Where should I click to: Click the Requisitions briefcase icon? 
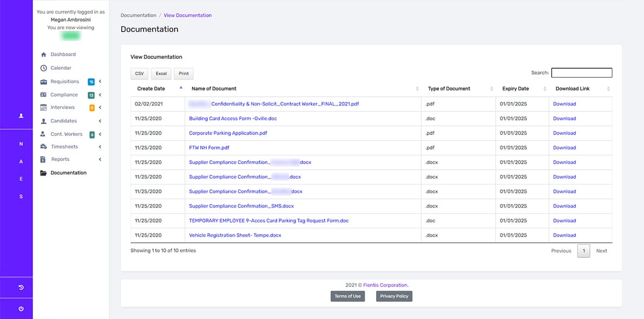pos(44,82)
